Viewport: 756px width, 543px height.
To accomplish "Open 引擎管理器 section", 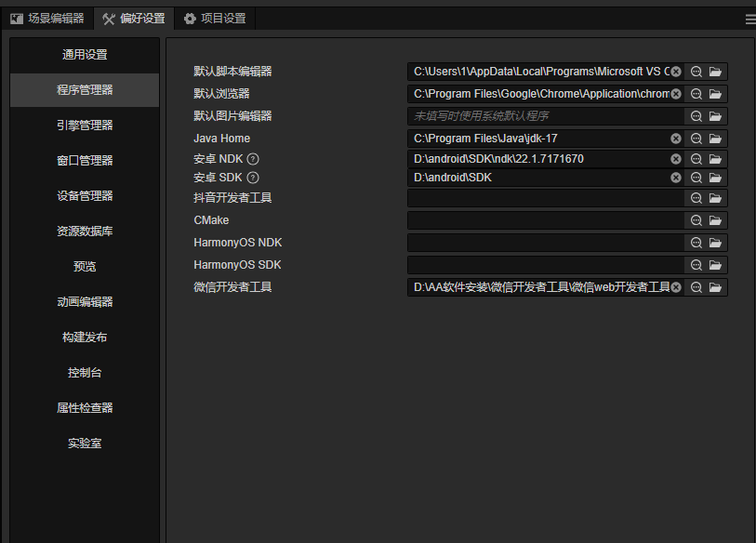I will tap(85, 126).
